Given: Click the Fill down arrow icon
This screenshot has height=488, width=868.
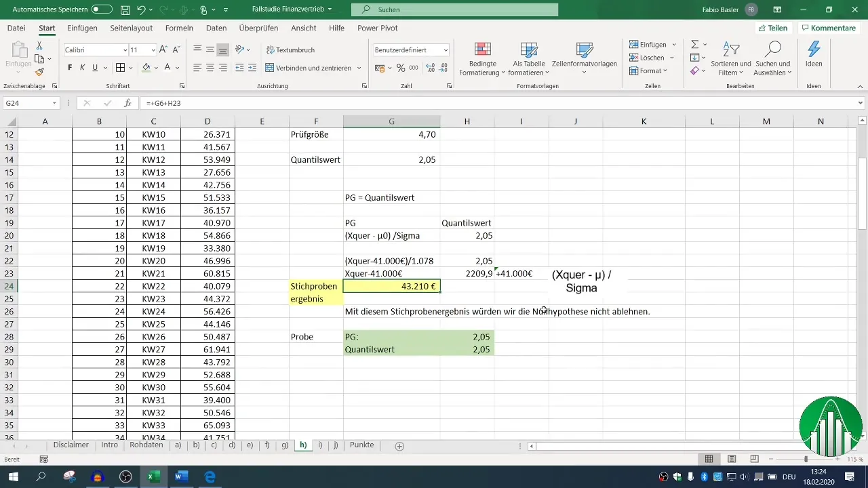Looking at the screenshot, I should (695, 58).
